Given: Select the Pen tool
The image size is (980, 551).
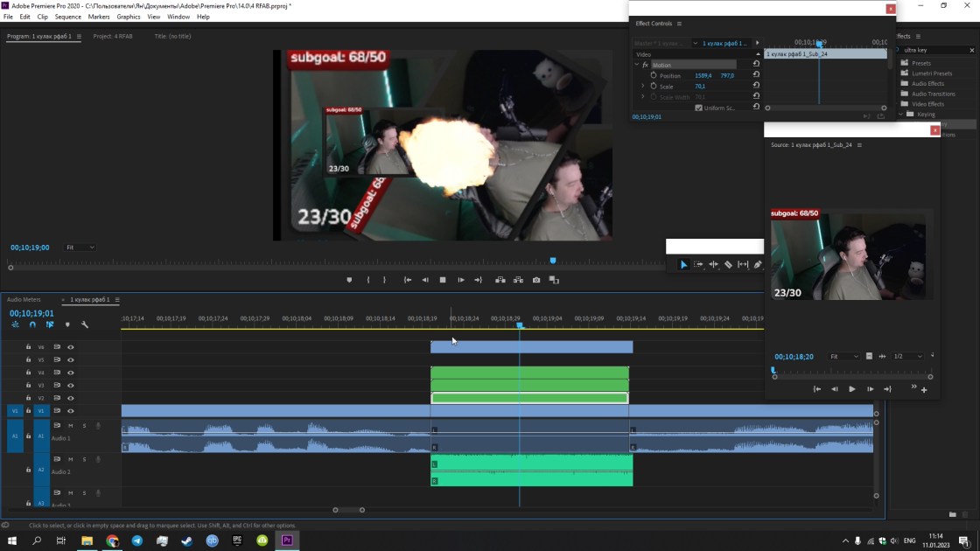Looking at the screenshot, I should (x=758, y=265).
